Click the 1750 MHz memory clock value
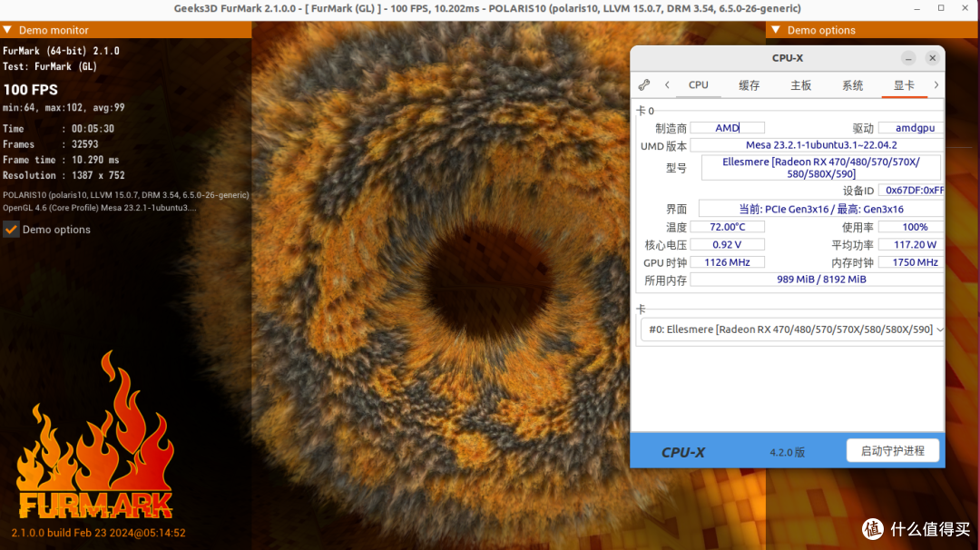Viewport: 980px width, 550px height. pyautogui.click(x=911, y=262)
